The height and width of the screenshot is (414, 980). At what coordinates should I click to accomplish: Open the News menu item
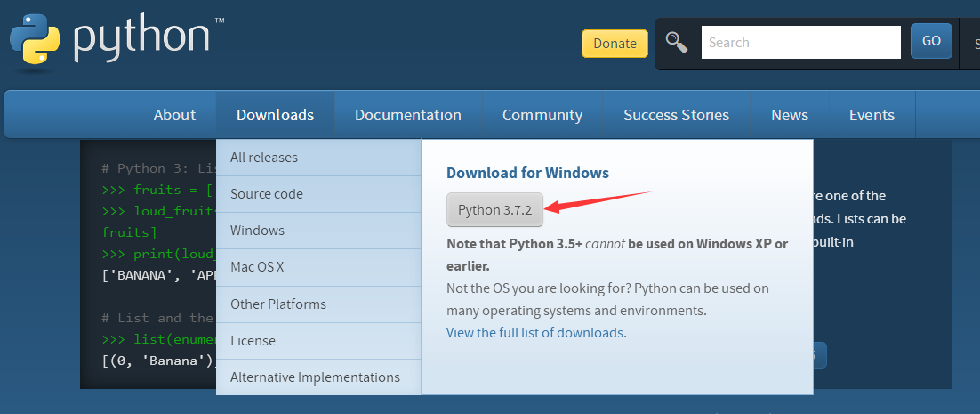pyautogui.click(x=790, y=115)
